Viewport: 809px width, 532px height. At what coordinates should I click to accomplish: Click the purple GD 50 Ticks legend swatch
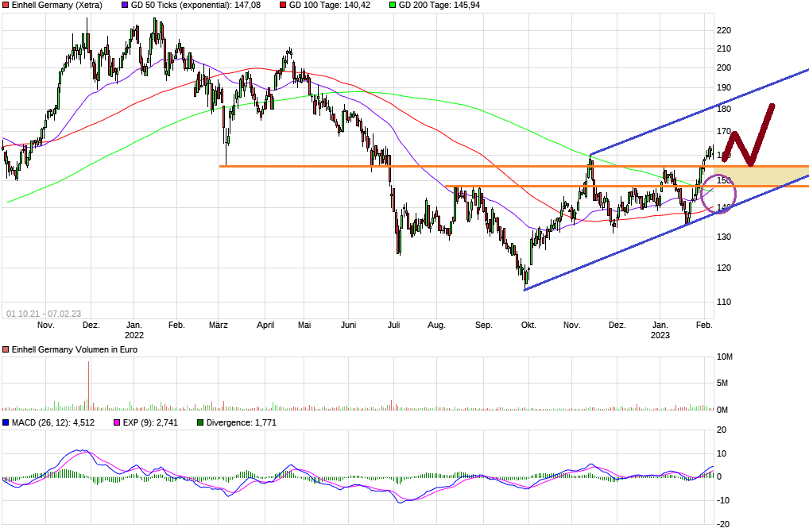[x=125, y=5]
